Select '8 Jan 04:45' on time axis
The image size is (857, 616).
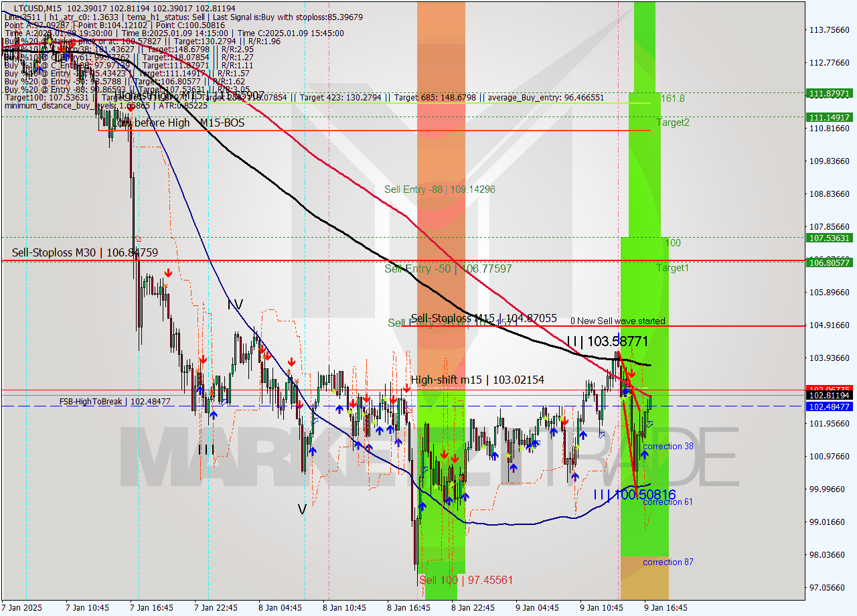tap(281, 608)
